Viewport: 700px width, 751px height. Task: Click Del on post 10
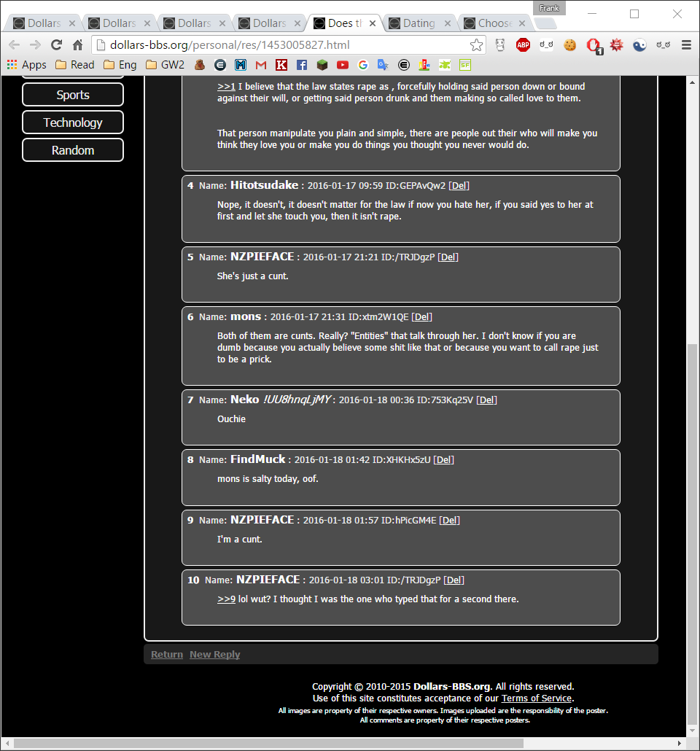(x=454, y=580)
